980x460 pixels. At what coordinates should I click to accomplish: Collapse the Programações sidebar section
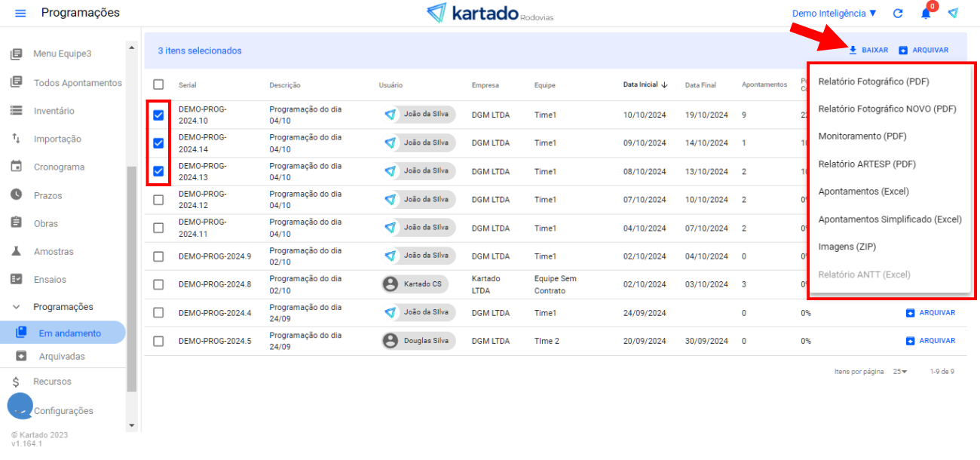pos(17,307)
